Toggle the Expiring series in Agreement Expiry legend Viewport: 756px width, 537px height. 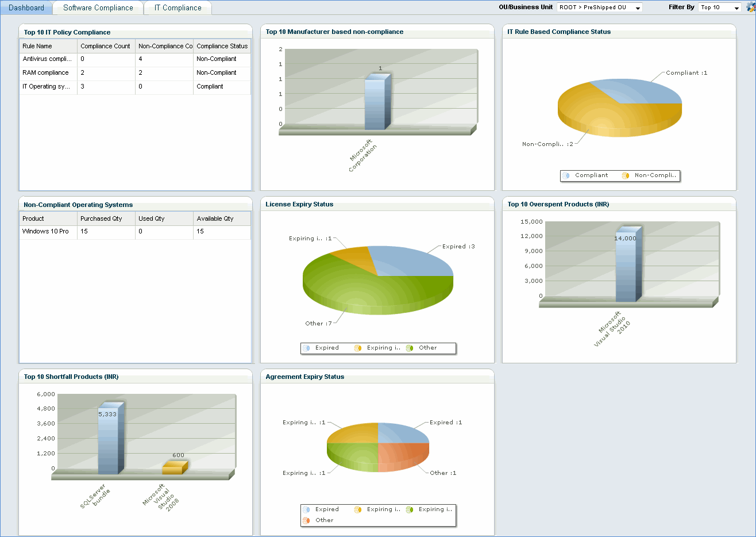[x=357, y=509]
